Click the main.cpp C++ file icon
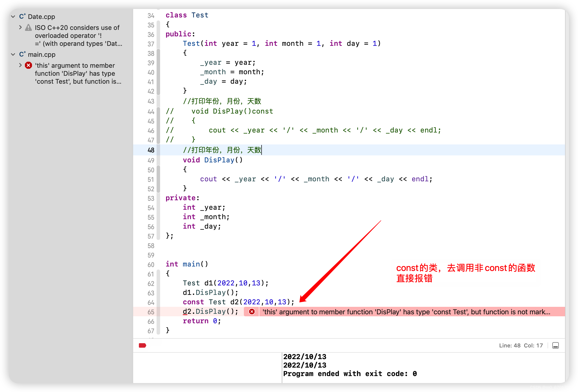Image resolution: width=578 pixels, height=392 pixels. [x=22, y=54]
